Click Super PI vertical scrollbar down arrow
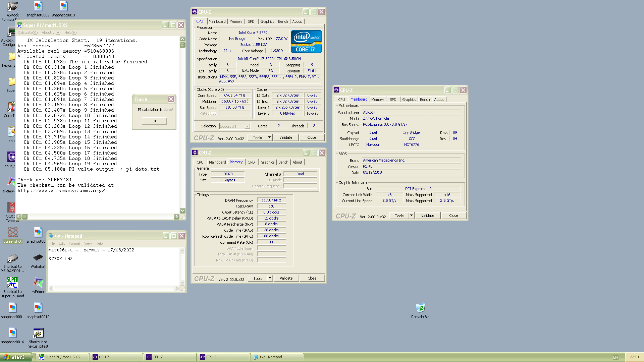 [182, 210]
